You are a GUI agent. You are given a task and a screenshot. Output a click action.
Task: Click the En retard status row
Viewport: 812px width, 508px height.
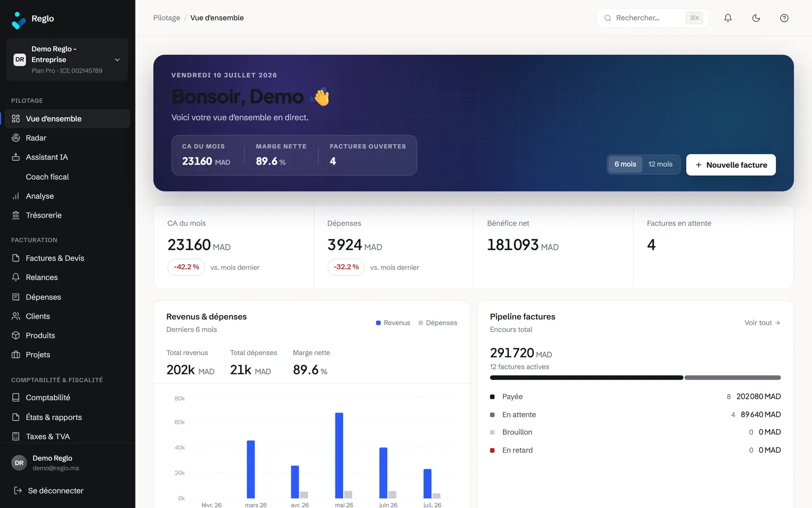pos(635,450)
